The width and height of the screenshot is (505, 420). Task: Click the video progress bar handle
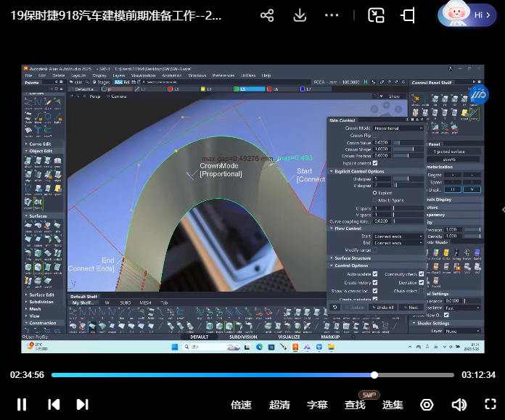click(x=374, y=375)
